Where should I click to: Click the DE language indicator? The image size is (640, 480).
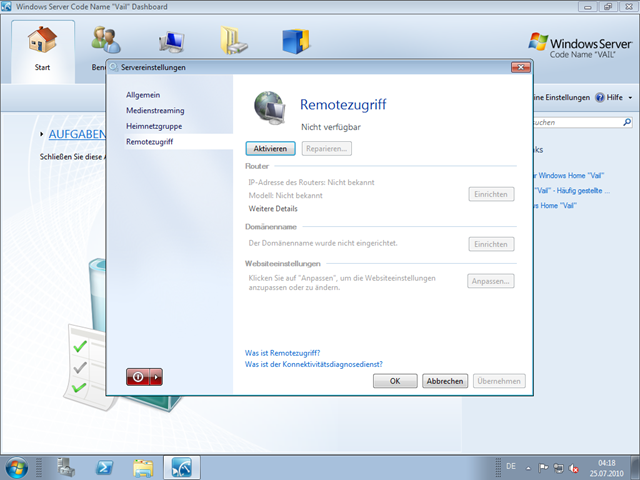[511, 466]
